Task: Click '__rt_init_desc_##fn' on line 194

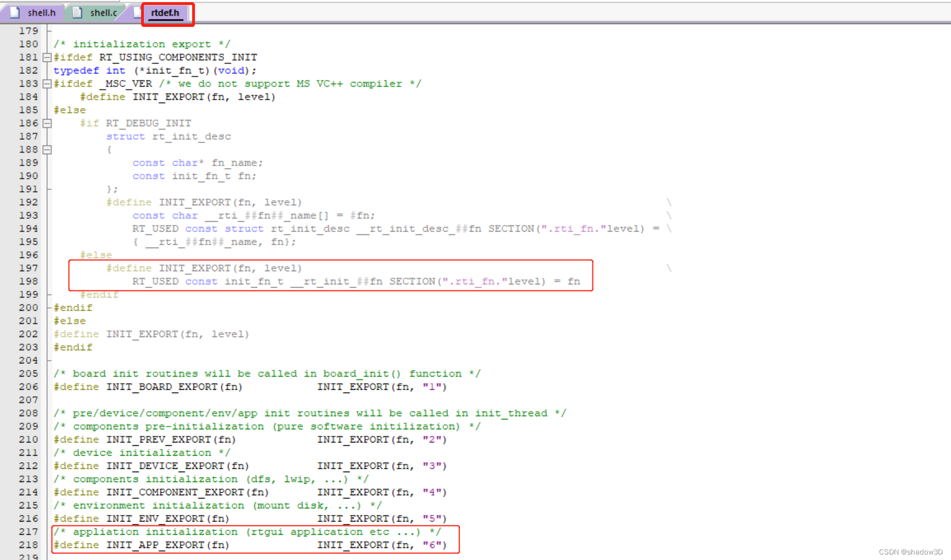Action: click(x=419, y=228)
